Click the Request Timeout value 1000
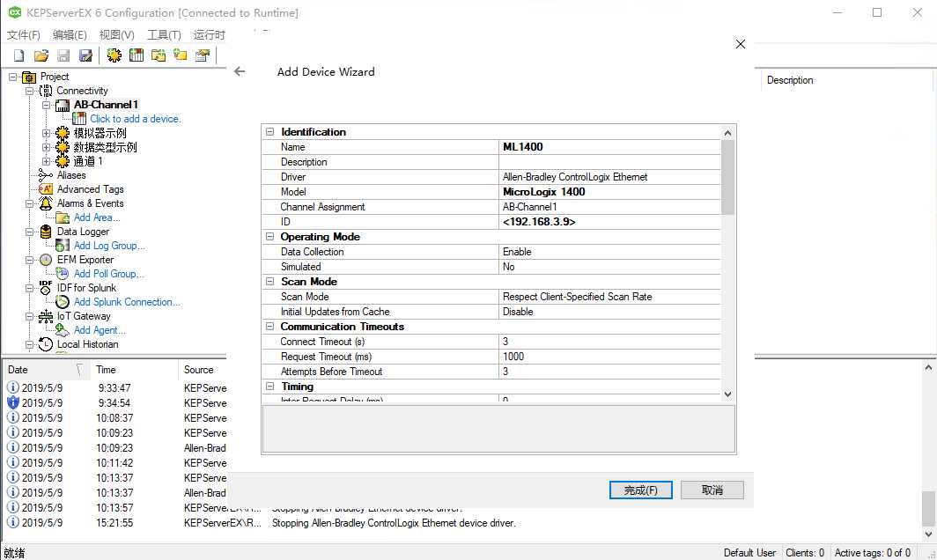The width and height of the screenshot is (937, 560). click(609, 357)
